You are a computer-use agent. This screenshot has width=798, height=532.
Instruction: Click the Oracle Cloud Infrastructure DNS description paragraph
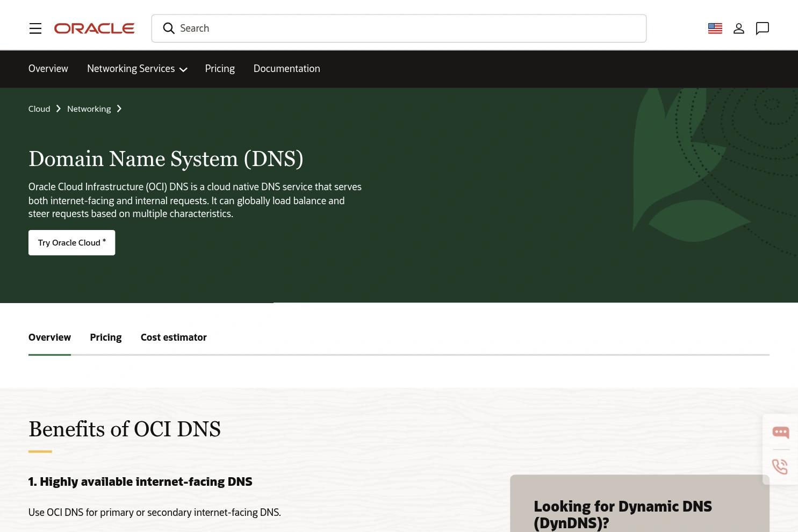pyautogui.click(x=195, y=200)
